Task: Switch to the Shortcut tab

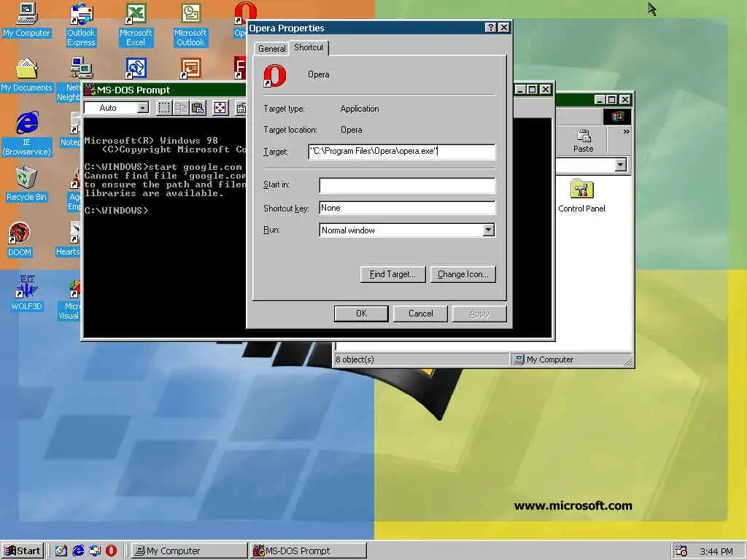Action: (x=309, y=47)
